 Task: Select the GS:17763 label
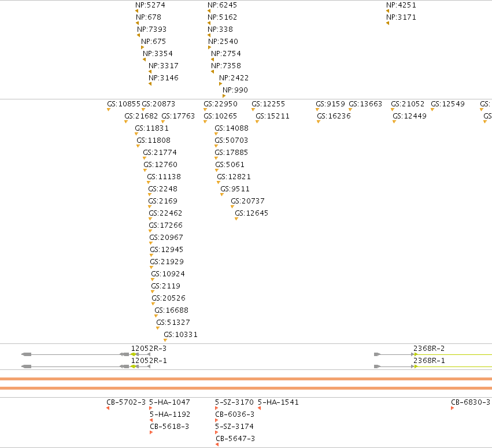click(x=178, y=116)
